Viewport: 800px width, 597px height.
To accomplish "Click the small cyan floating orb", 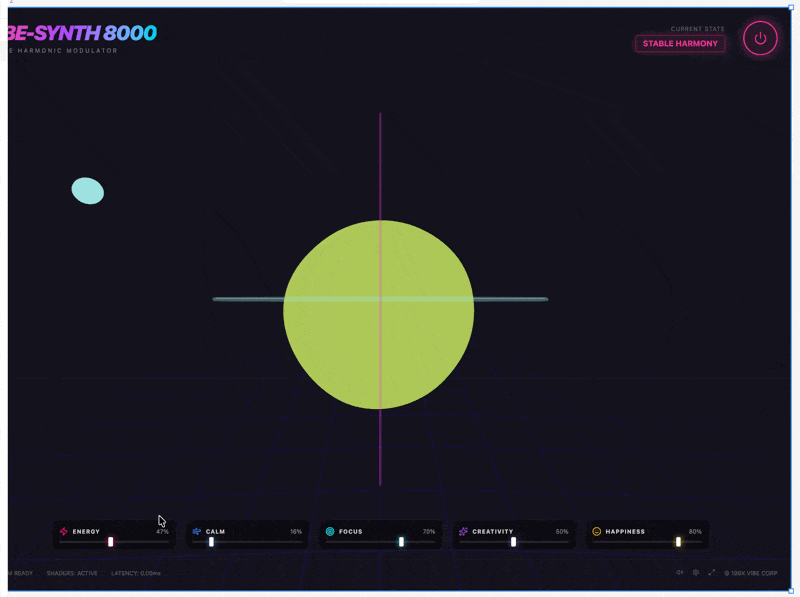I will [88, 191].
